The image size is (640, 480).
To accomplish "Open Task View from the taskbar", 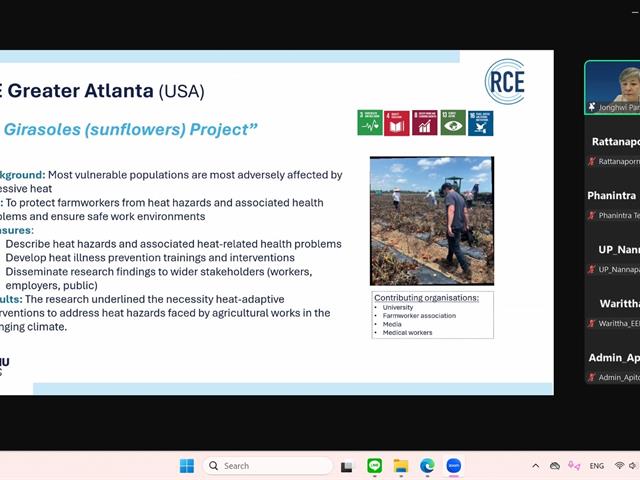I will point(347,466).
